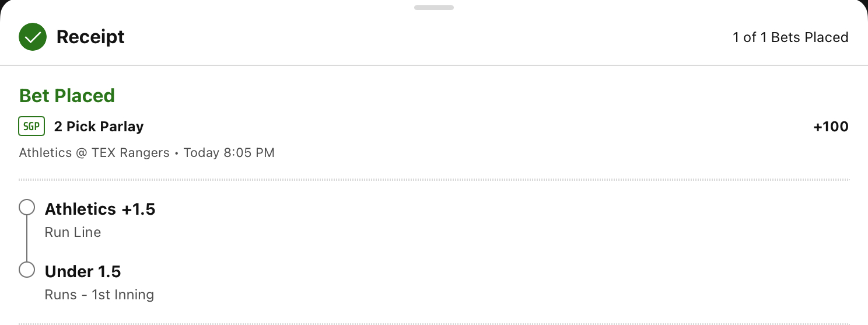Click the dotted divider below 1st Inning
Image resolution: width=868 pixels, height=325 pixels.
[x=434, y=323]
